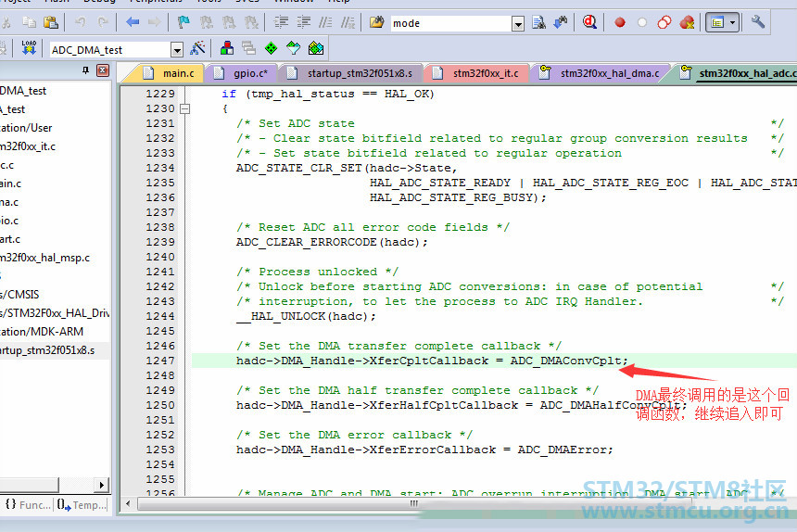This screenshot has width=797, height=532.
Task: Navigate forward with the grey arrow
Action: coord(155,22)
